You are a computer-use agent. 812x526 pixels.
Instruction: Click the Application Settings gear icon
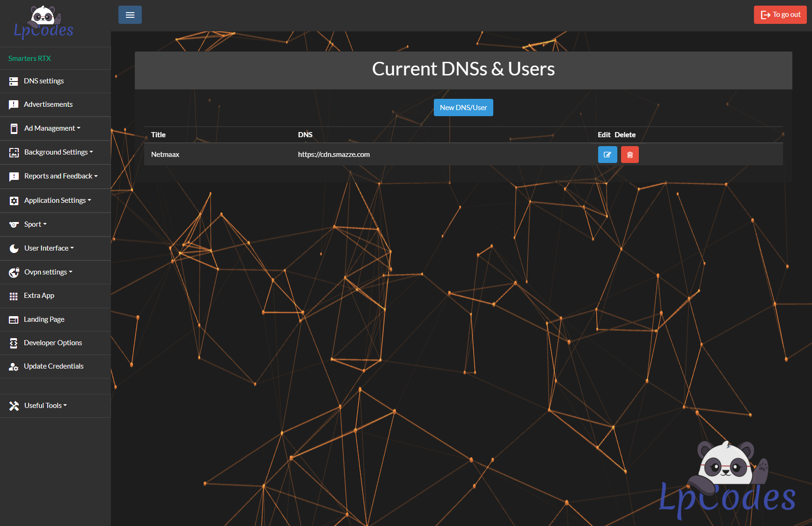point(14,201)
